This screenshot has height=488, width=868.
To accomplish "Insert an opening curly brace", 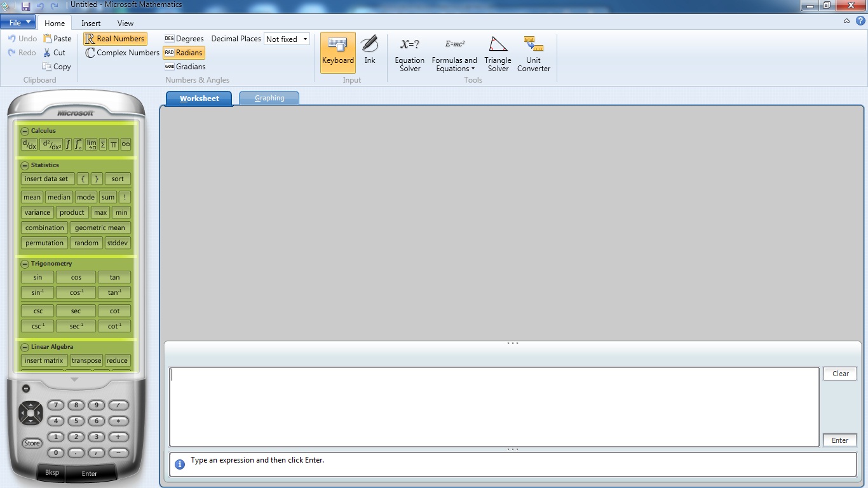I will [83, 179].
